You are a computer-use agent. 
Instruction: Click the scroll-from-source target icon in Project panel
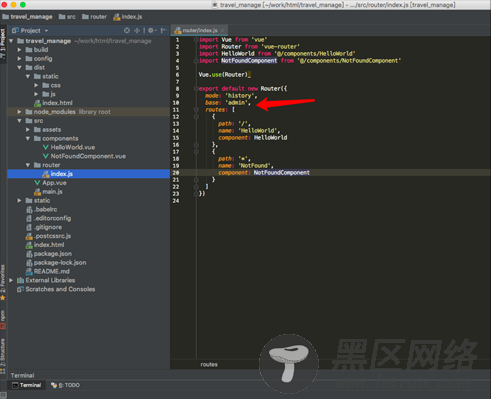[127, 30]
